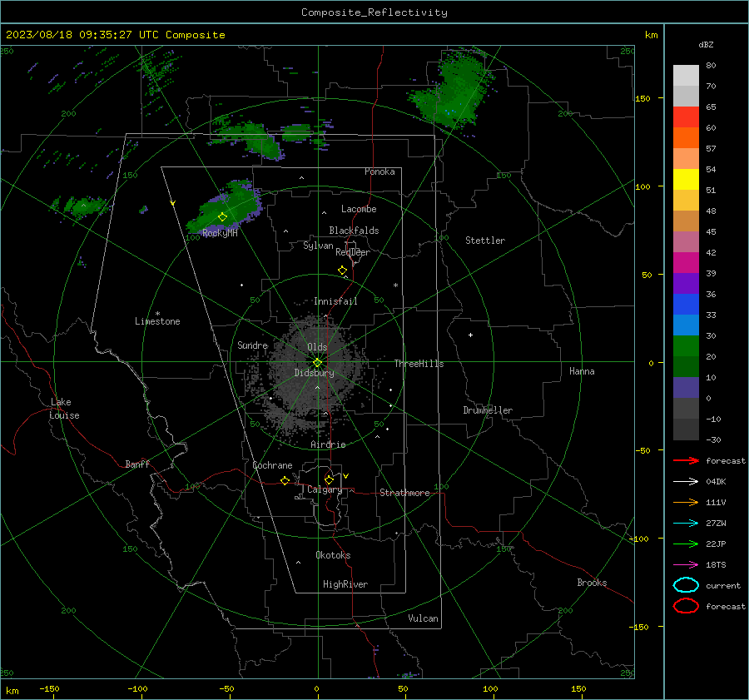This screenshot has width=749, height=700.
Task: Select the yellow diamond marker below Cochrane
Action: (285, 480)
